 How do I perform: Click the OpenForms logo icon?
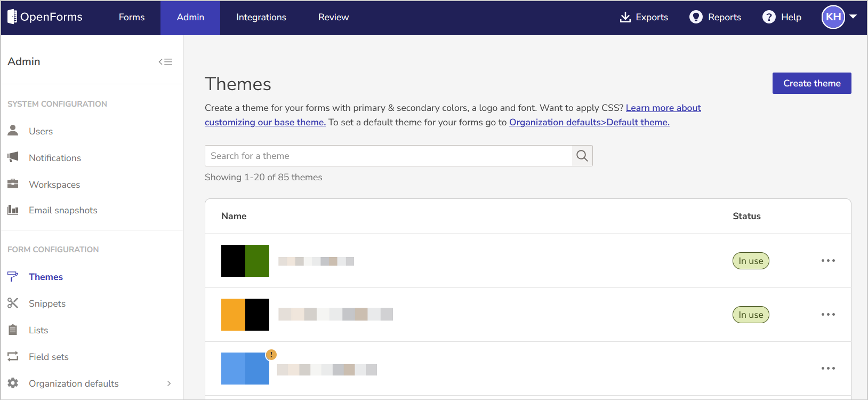(12, 17)
